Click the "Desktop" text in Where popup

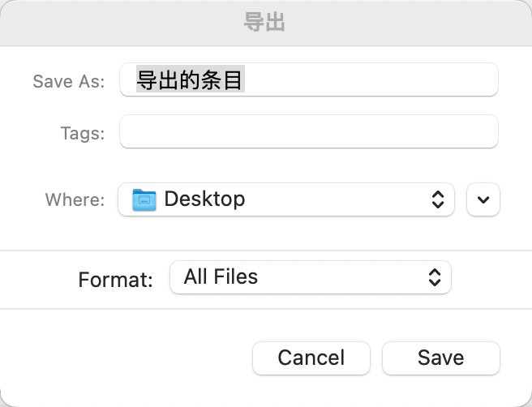[204, 199]
